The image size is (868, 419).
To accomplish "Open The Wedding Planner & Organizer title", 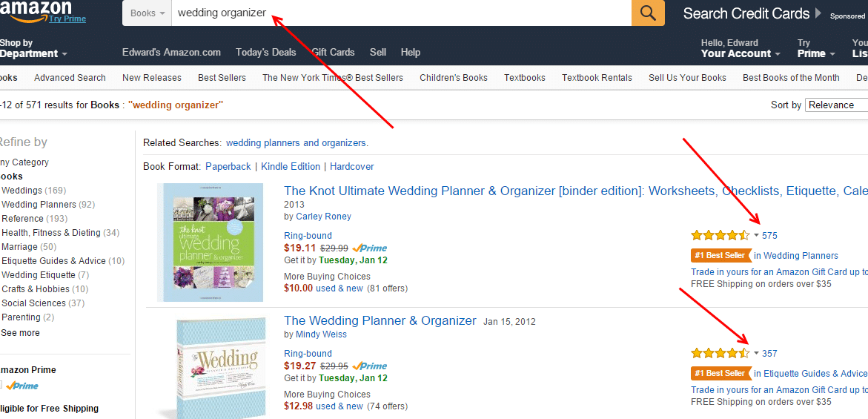I will tap(380, 320).
